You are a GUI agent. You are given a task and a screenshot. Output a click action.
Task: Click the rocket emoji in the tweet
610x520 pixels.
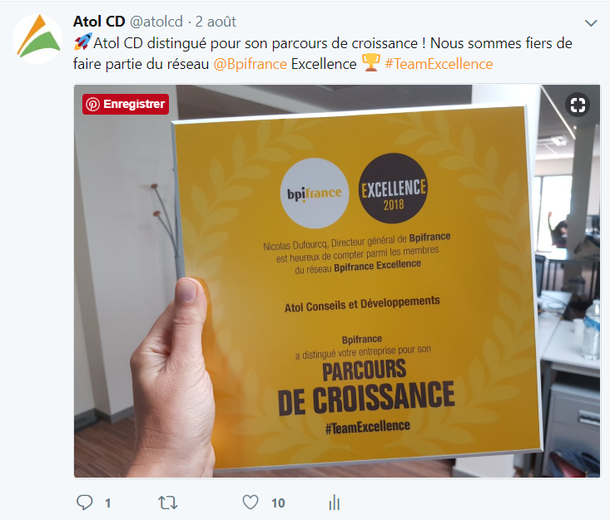click(83, 42)
